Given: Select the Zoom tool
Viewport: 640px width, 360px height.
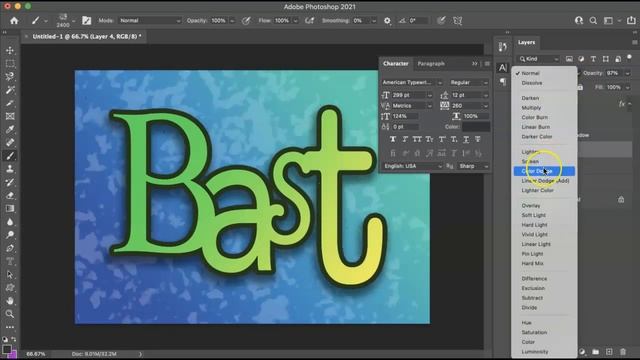Looking at the screenshot, I should coord(10,314).
